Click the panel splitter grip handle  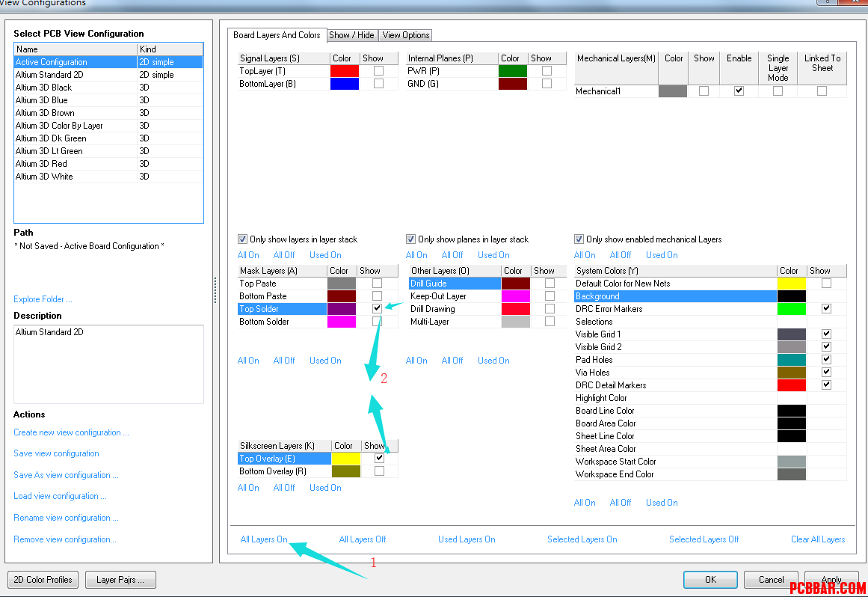coord(215,290)
